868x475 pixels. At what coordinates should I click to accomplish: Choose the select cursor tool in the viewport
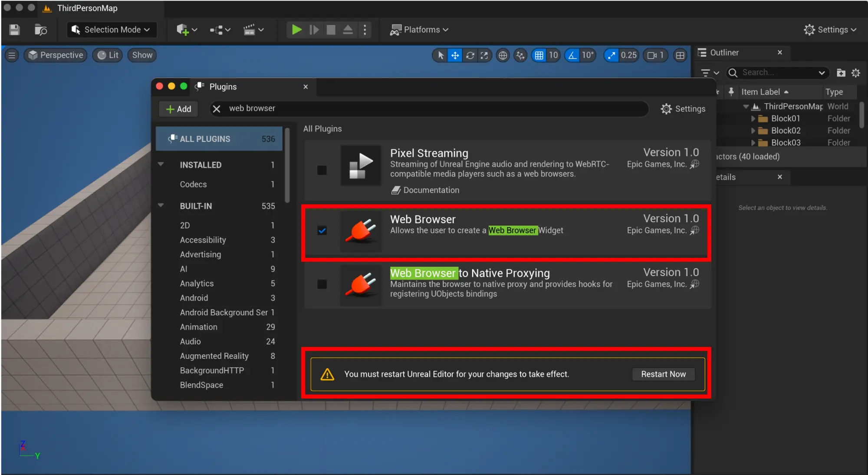point(441,55)
